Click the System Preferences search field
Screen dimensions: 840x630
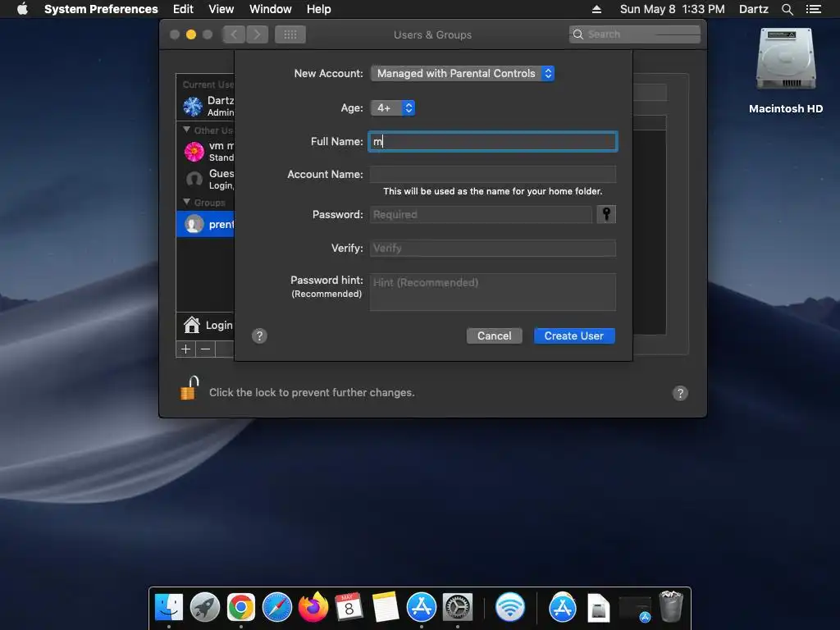(x=635, y=34)
